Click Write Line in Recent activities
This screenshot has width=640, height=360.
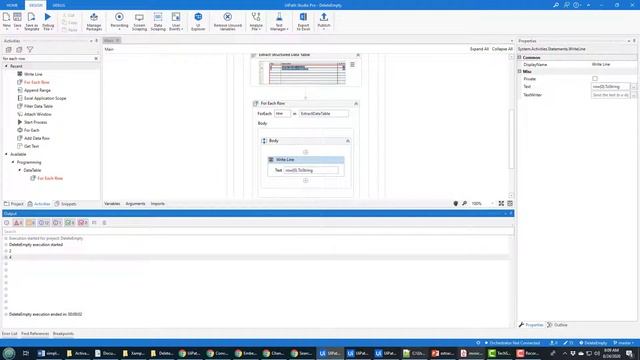click(x=33, y=74)
